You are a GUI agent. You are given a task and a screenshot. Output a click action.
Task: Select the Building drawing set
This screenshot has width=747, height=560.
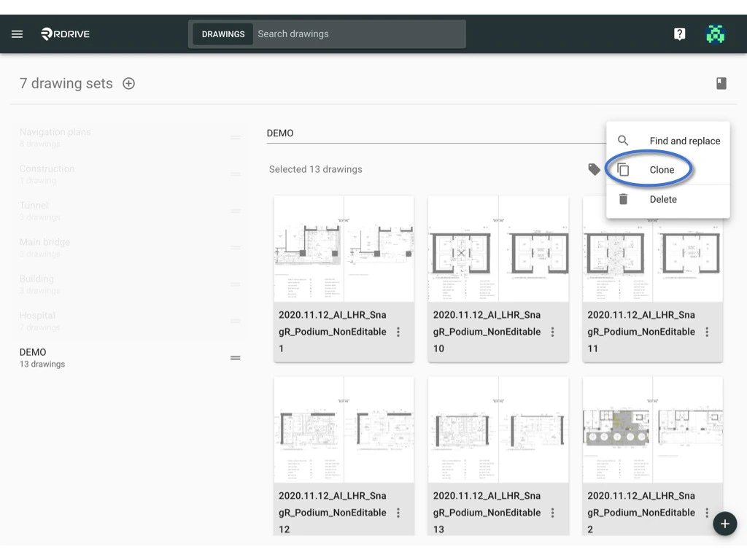pos(128,284)
